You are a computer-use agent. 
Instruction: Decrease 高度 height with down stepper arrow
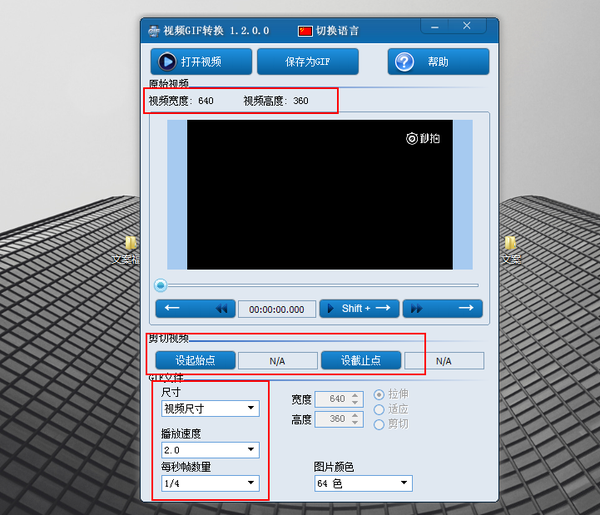[355, 423]
